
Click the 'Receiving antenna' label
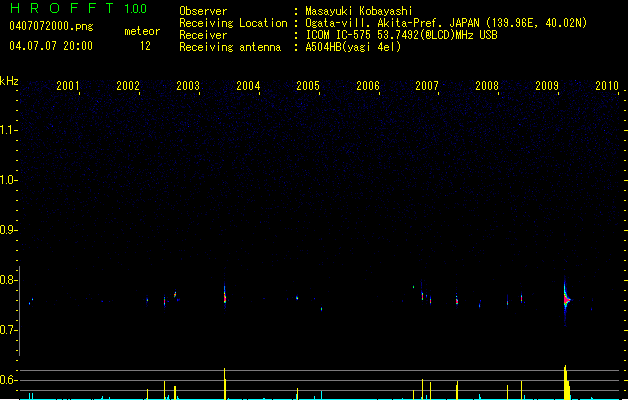click(230, 47)
